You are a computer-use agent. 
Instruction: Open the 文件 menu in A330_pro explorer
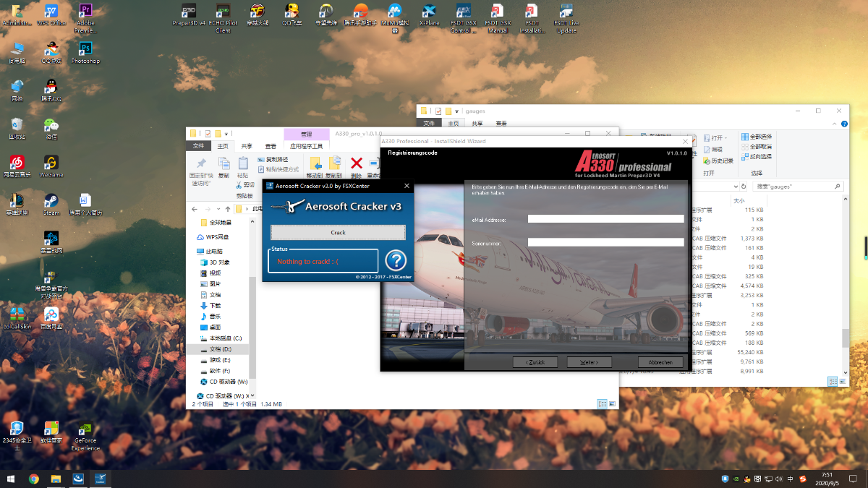pos(200,145)
